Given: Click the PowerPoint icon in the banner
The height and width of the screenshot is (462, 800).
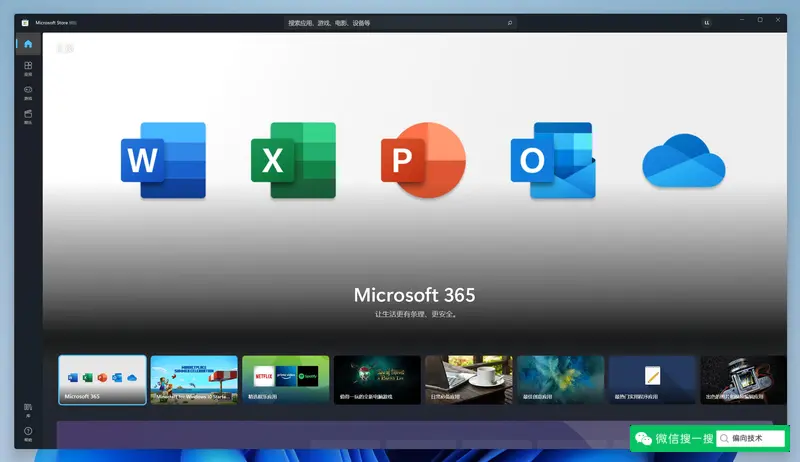Looking at the screenshot, I should (x=423, y=160).
